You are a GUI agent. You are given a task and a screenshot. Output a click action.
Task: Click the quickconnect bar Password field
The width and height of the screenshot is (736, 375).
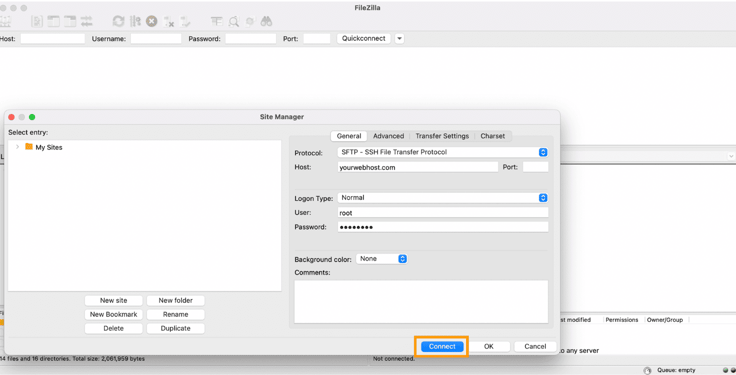coord(251,38)
